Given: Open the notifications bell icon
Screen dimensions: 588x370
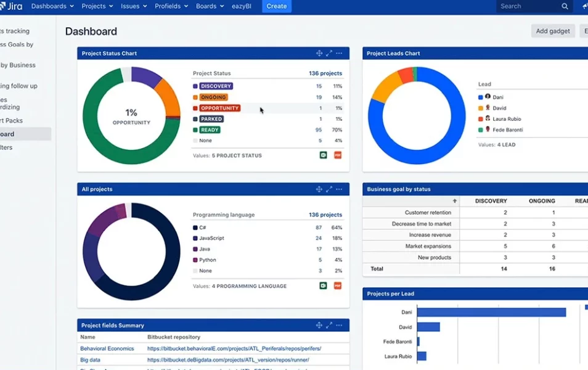Looking at the screenshot, I should (x=584, y=6).
